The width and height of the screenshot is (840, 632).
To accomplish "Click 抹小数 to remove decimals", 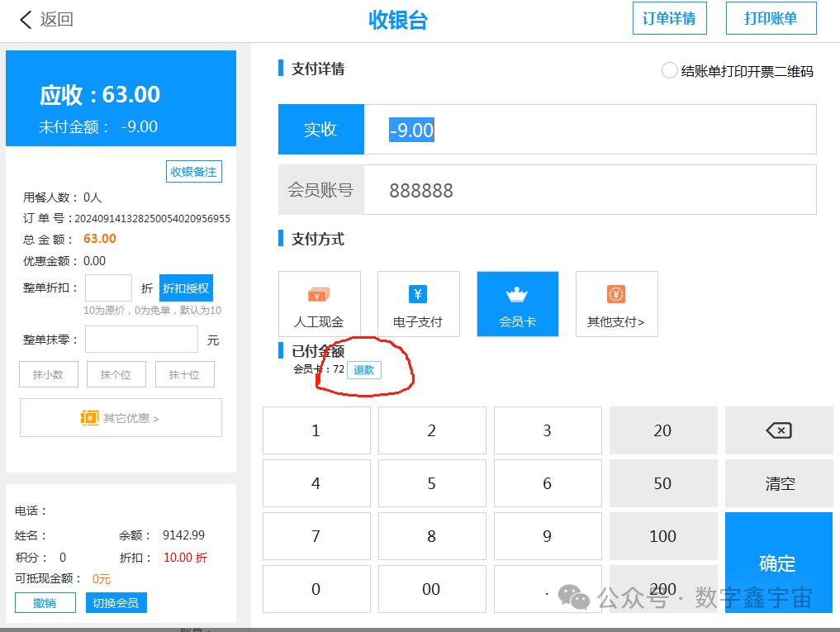I will tap(48, 373).
